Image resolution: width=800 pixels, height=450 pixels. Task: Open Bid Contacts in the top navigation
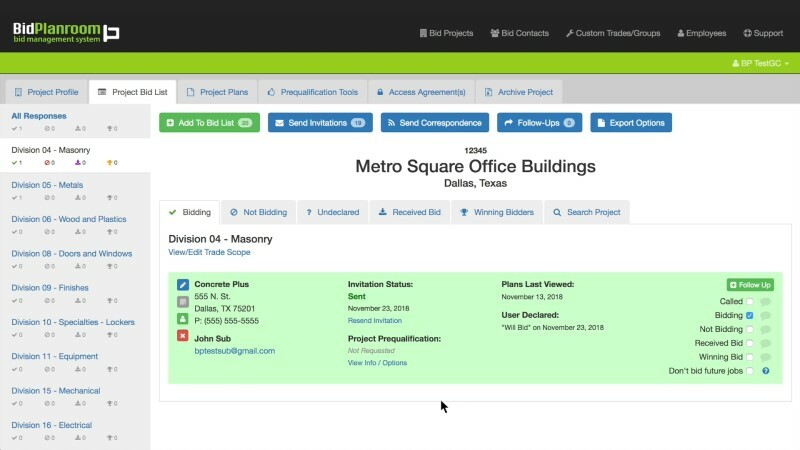pyautogui.click(x=519, y=33)
